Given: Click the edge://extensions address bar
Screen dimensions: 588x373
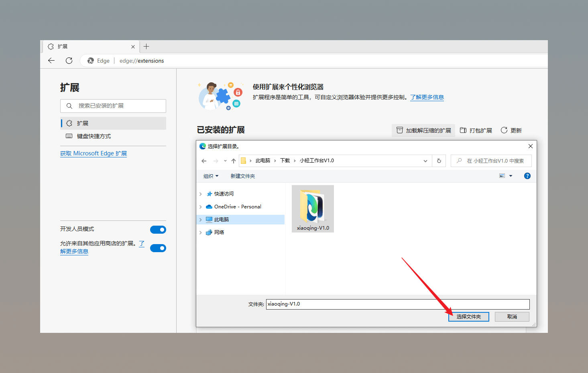Looking at the screenshot, I should click(x=142, y=61).
